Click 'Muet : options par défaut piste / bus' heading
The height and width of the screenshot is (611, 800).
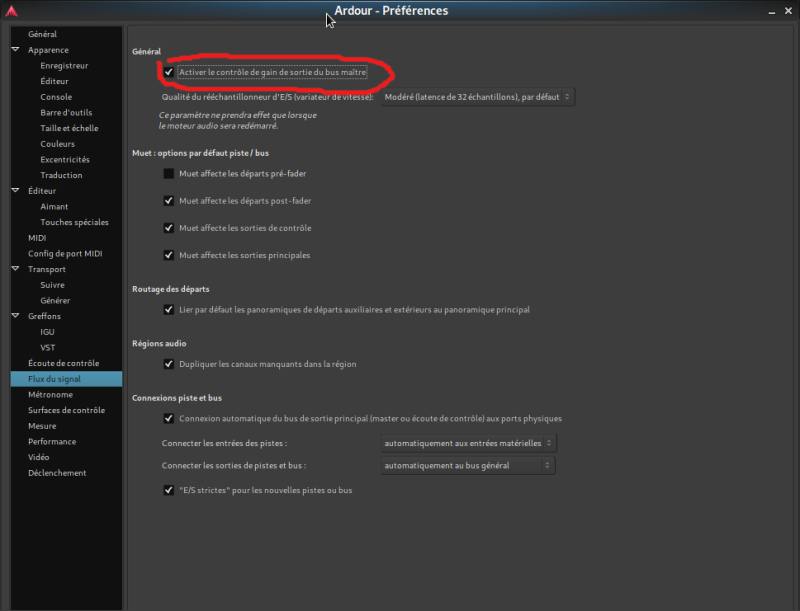pos(201,153)
